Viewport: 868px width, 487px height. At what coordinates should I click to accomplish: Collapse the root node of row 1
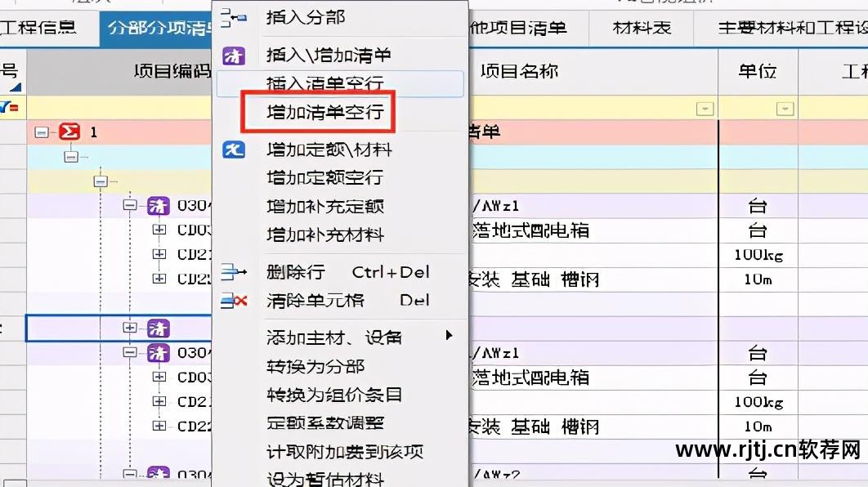click(x=42, y=132)
